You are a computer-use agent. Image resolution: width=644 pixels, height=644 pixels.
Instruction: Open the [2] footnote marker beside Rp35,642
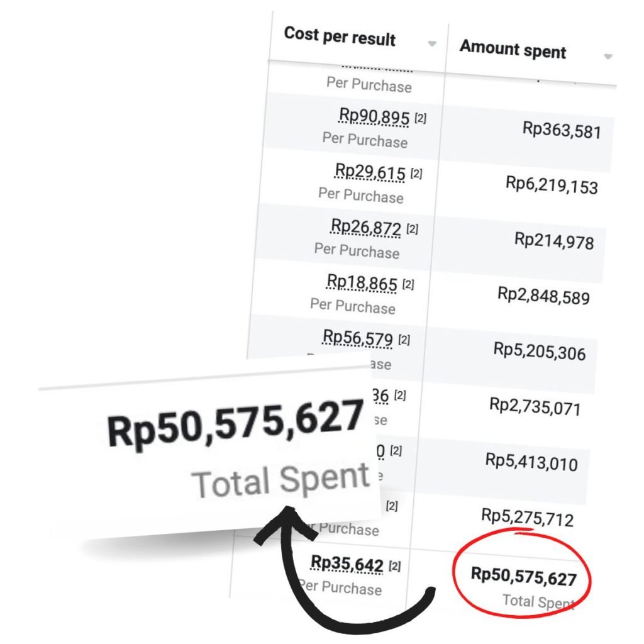point(394,566)
